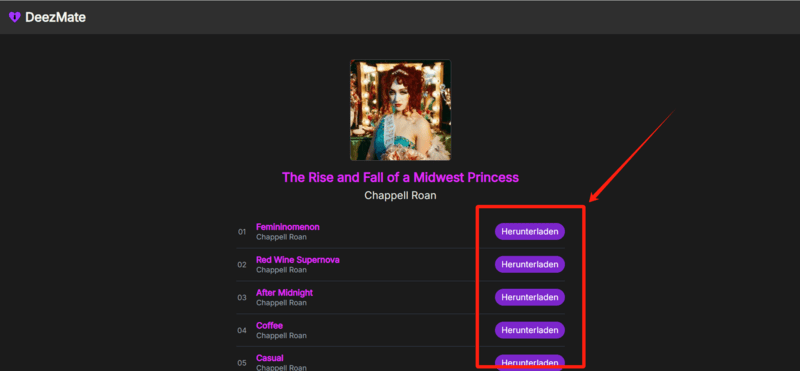The width and height of the screenshot is (800, 371).
Task: Click Herunterladen for Red Wine Supernova
Action: [x=530, y=264]
